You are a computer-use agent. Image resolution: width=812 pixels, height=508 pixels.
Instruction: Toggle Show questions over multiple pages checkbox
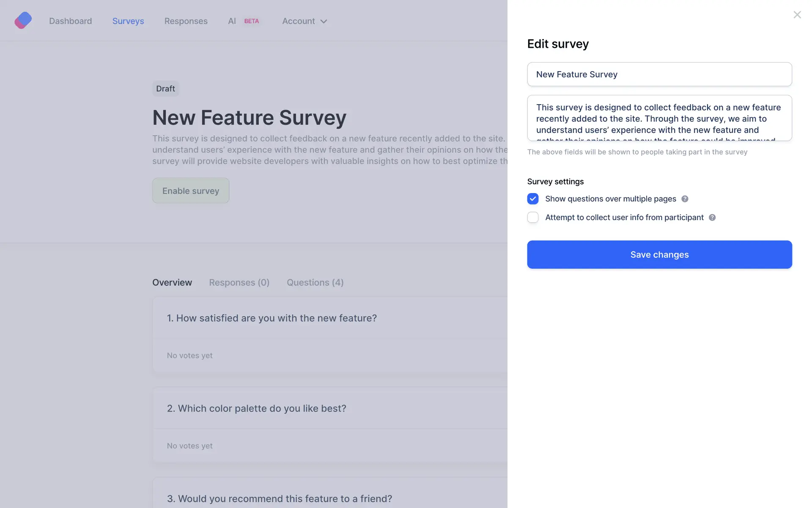tap(533, 199)
